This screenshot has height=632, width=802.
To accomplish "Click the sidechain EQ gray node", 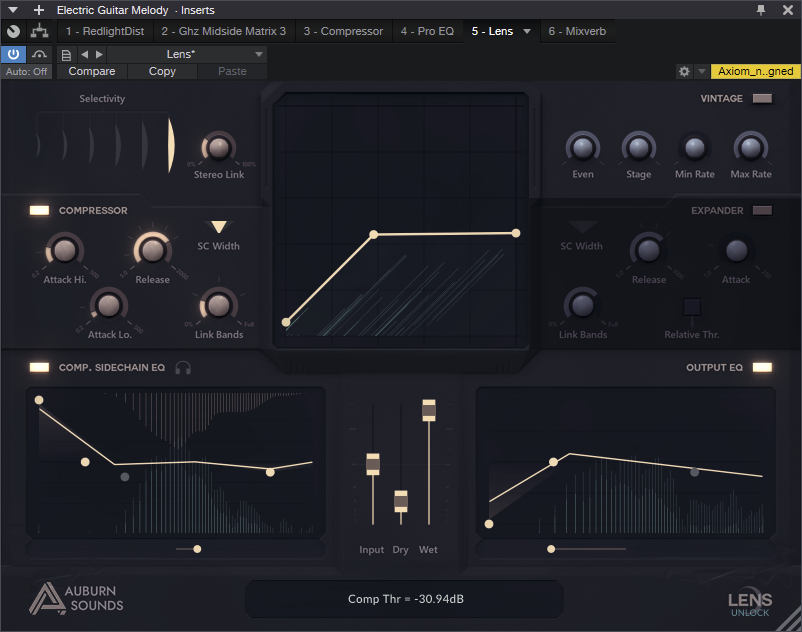I will (125, 477).
